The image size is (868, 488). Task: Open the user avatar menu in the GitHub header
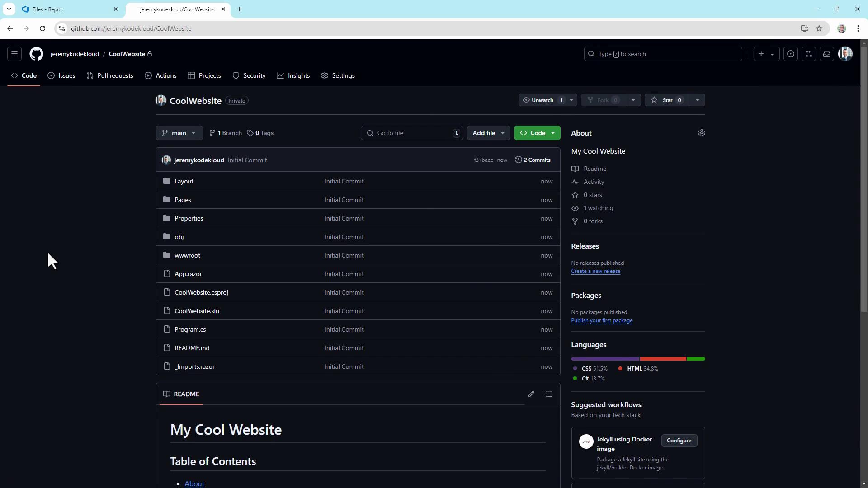[845, 54]
